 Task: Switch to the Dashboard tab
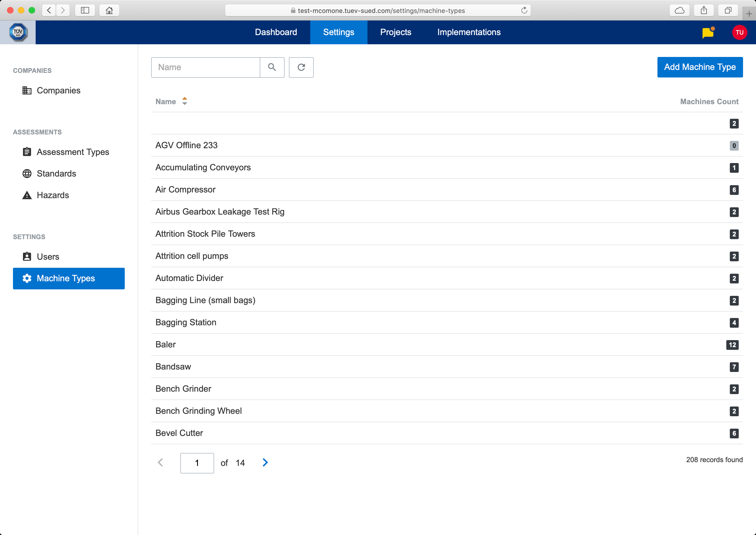pos(276,32)
